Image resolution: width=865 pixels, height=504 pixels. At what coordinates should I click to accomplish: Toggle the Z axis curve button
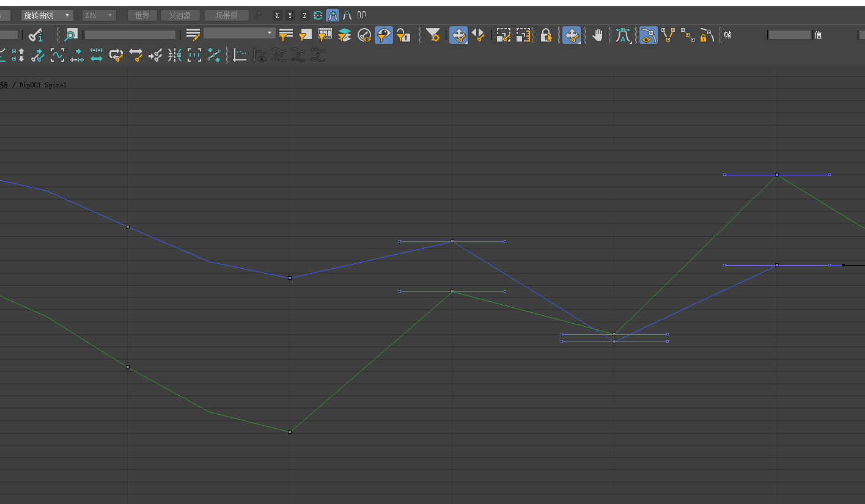click(304, 15)
